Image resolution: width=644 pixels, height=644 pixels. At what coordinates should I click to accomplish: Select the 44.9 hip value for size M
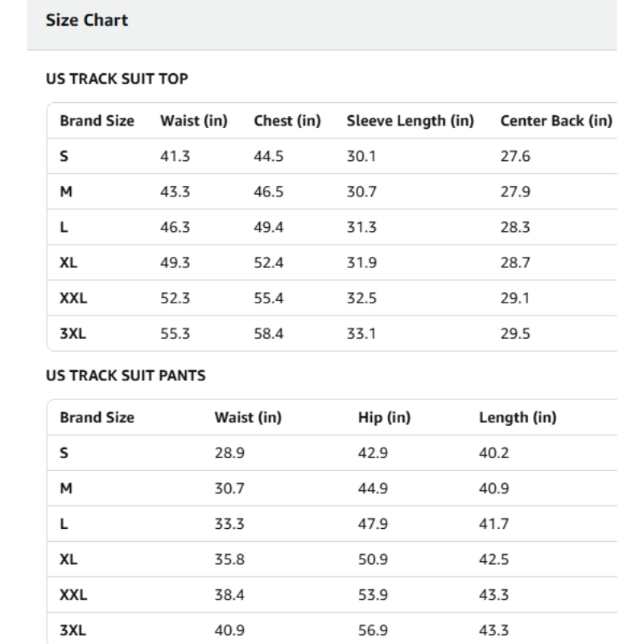(373, 489)
